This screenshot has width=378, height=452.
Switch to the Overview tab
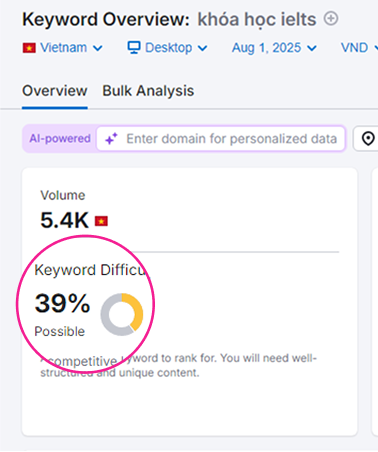click(x=55, y=91)
